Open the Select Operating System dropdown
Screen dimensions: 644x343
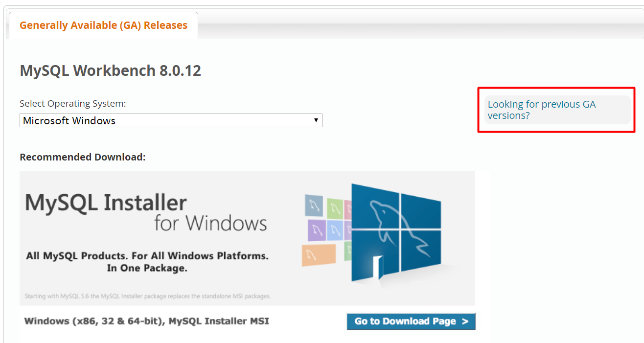(x=171, y=120)
